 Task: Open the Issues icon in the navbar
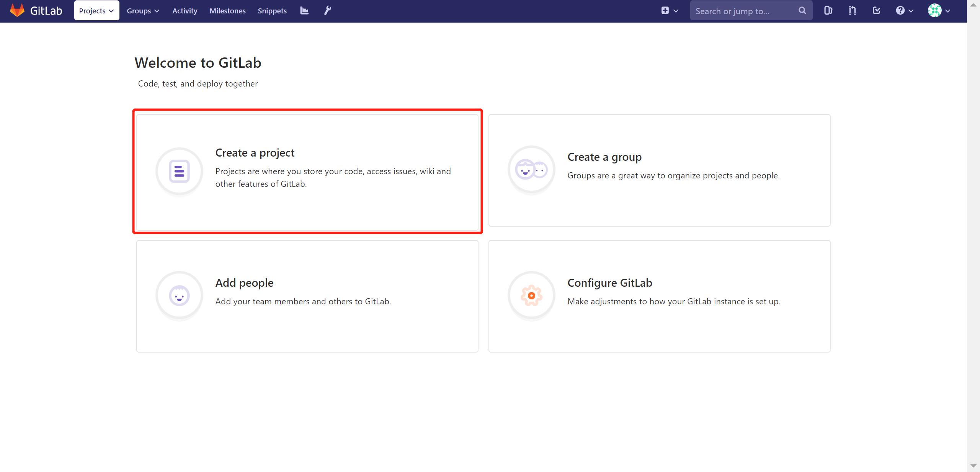click(828, 11)
